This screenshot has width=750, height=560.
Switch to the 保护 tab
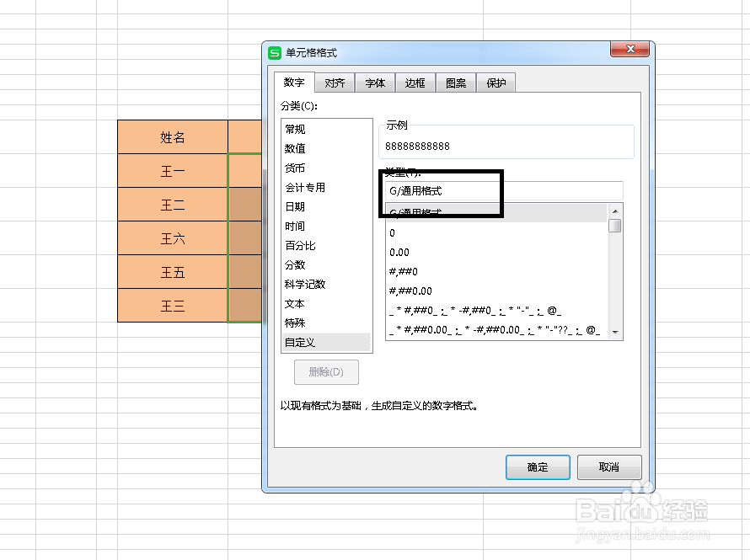tap(496, 82)
